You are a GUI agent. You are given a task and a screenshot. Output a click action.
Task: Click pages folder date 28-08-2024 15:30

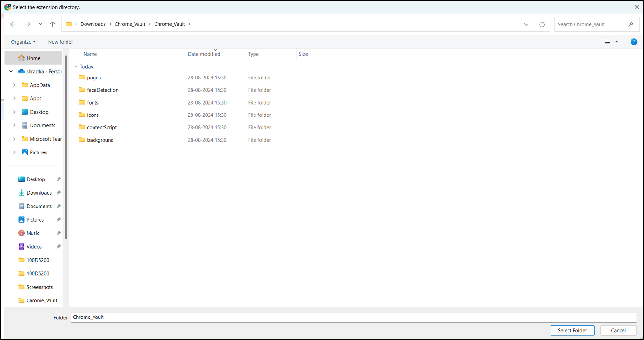(207, 78)
